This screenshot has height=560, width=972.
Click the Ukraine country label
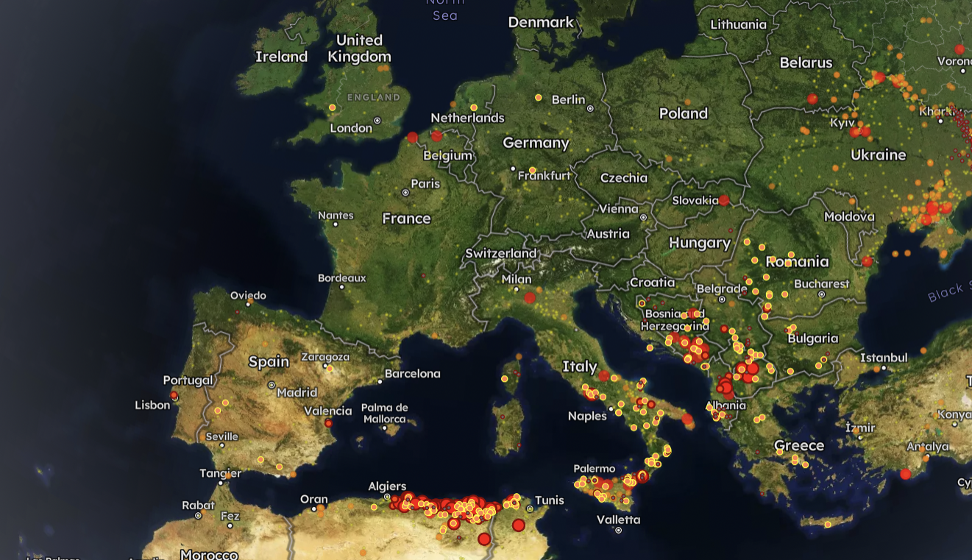click(878, 155)
